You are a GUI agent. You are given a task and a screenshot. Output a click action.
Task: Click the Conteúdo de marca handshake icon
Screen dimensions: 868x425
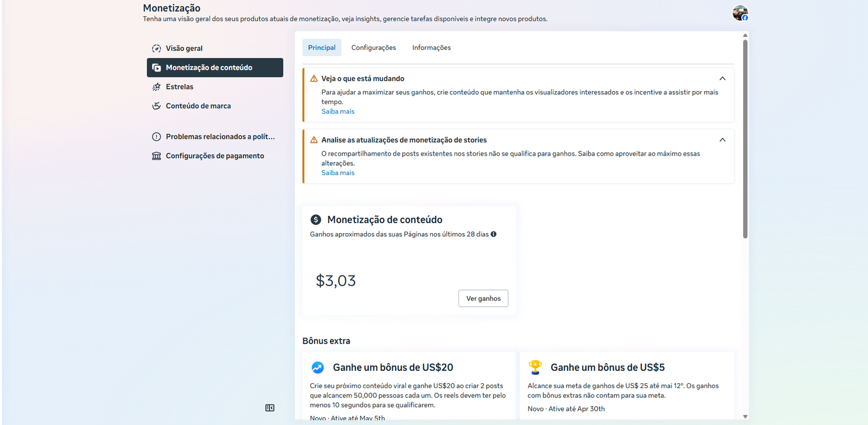(156, 106)
